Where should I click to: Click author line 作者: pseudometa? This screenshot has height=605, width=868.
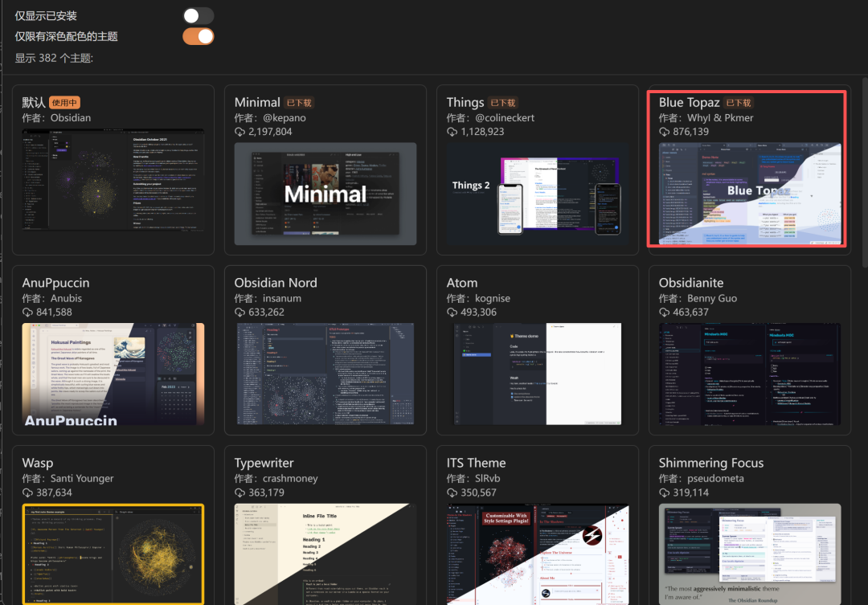click(702, 478)
